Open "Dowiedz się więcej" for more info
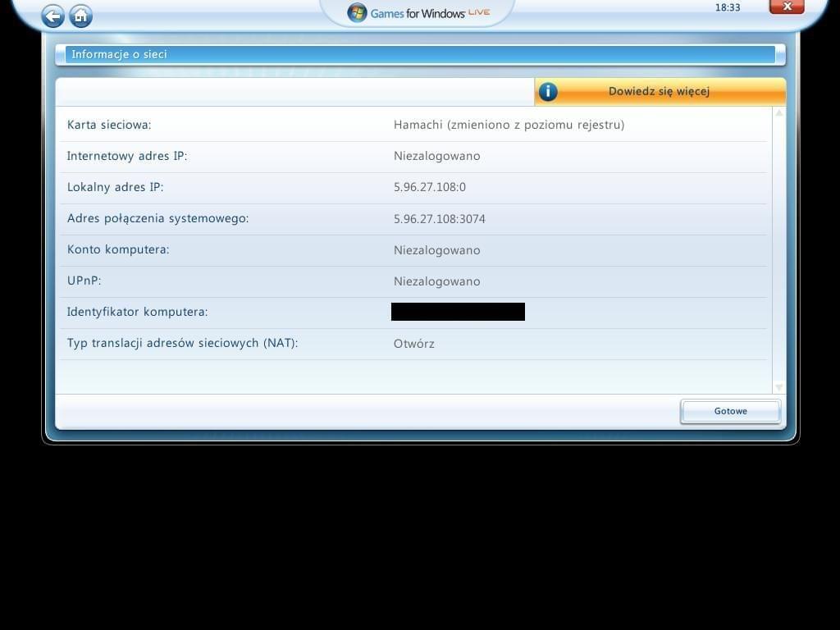The height and width of the screenshot is (630, 840). tap(659, 92)
